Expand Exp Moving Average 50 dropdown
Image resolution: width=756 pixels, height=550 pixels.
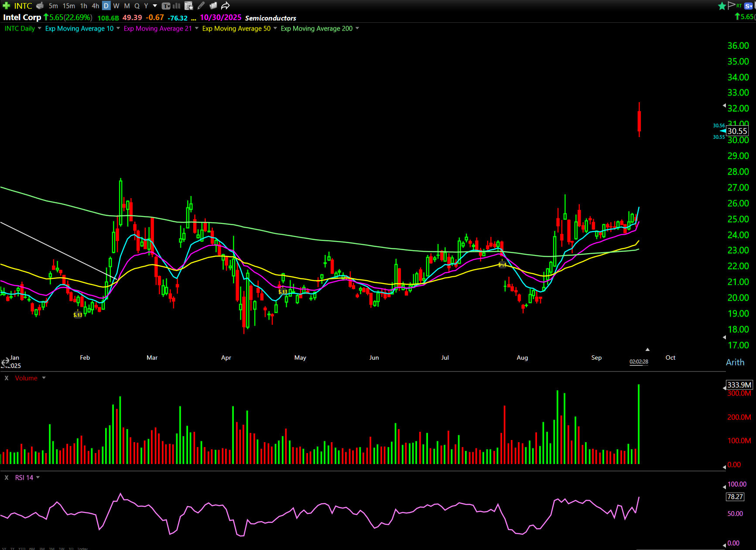pos(275,28)
